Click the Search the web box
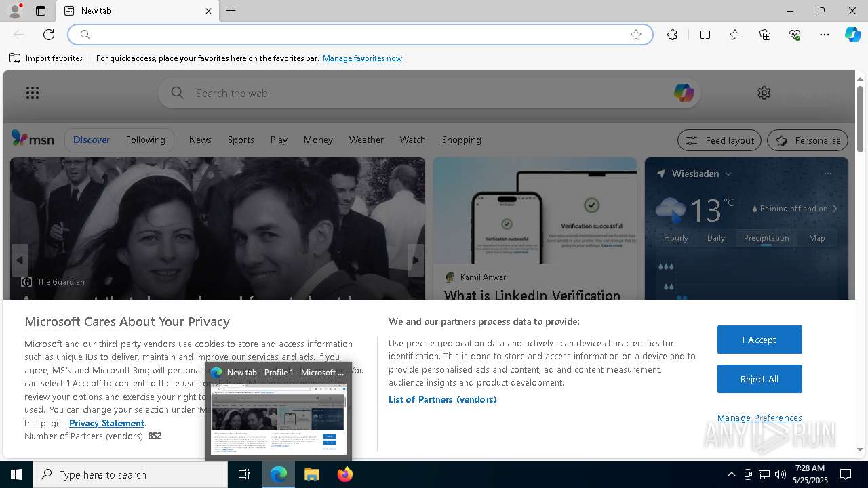The height and width of the screenshot is (488, 868). click(429, 93)
